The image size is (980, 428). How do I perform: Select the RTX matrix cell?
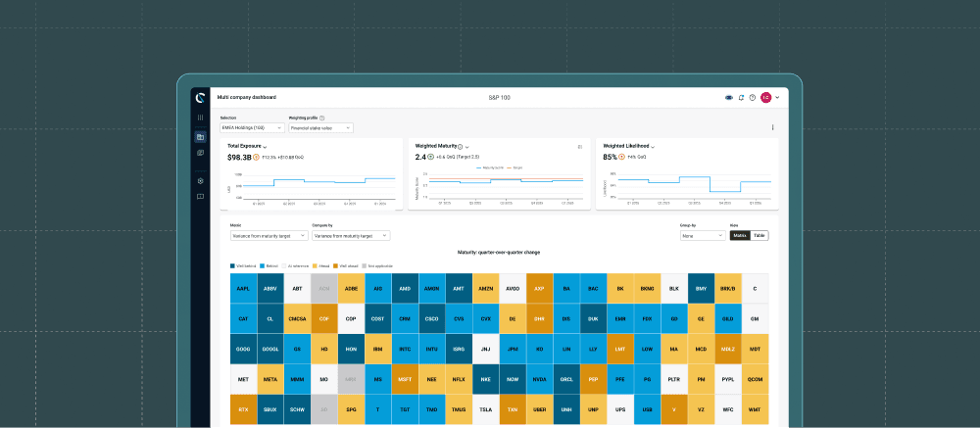[x=243, y=409]
